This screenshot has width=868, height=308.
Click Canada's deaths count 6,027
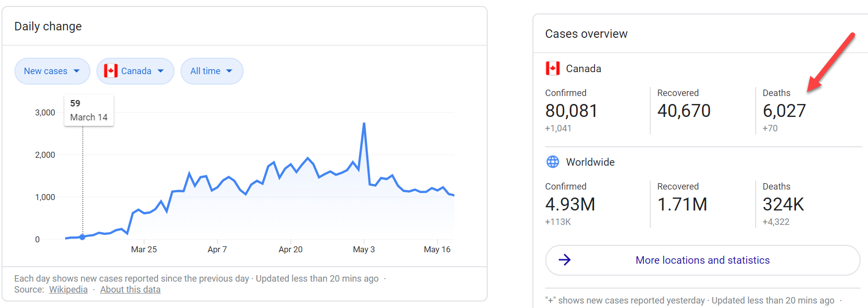click(x=784, y=111)
